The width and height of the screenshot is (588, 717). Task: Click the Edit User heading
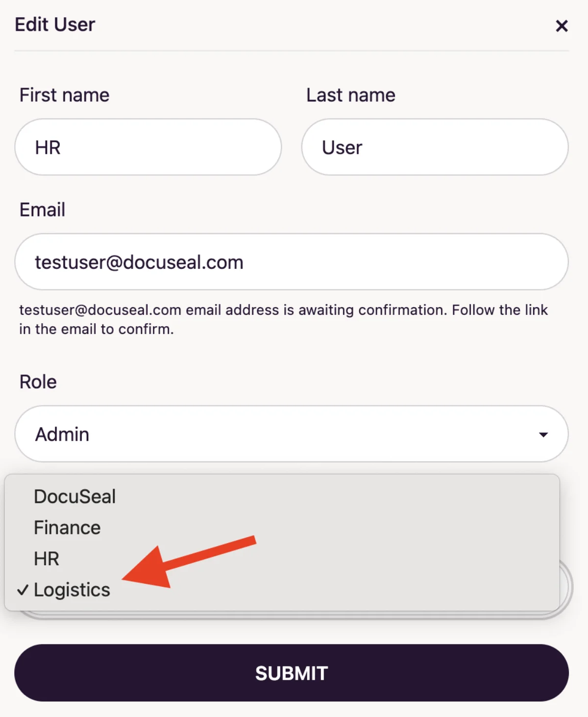coord(55,24)
